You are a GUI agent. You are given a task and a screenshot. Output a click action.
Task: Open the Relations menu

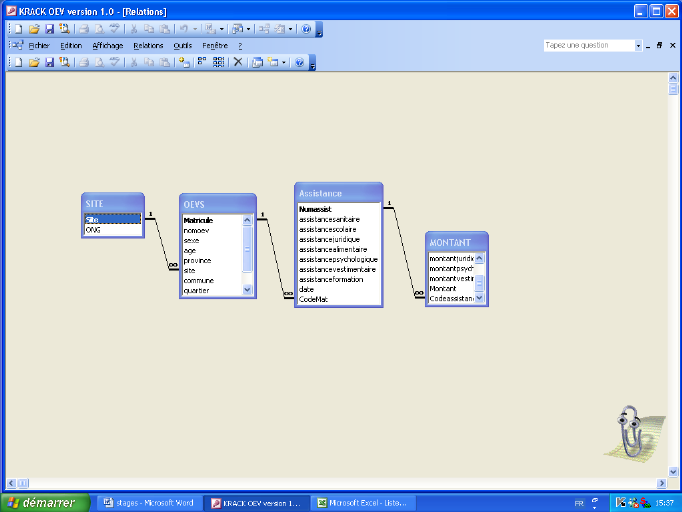[x=148, y=45]
